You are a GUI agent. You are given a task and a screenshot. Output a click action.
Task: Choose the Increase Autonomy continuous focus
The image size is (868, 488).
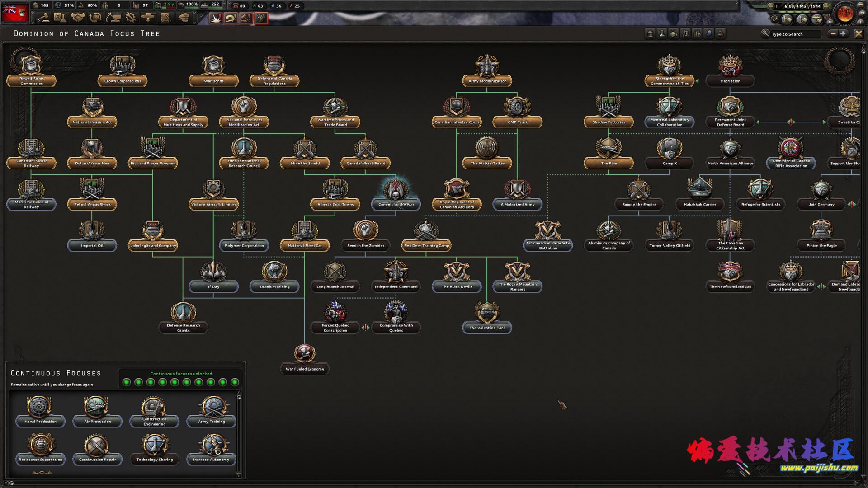[x=211, y=450]
